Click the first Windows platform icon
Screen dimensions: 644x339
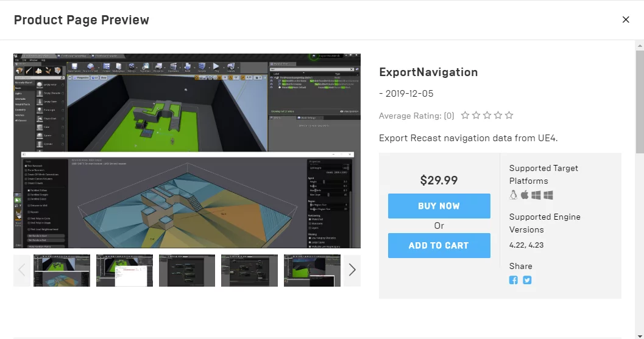[x=536, y=195]
